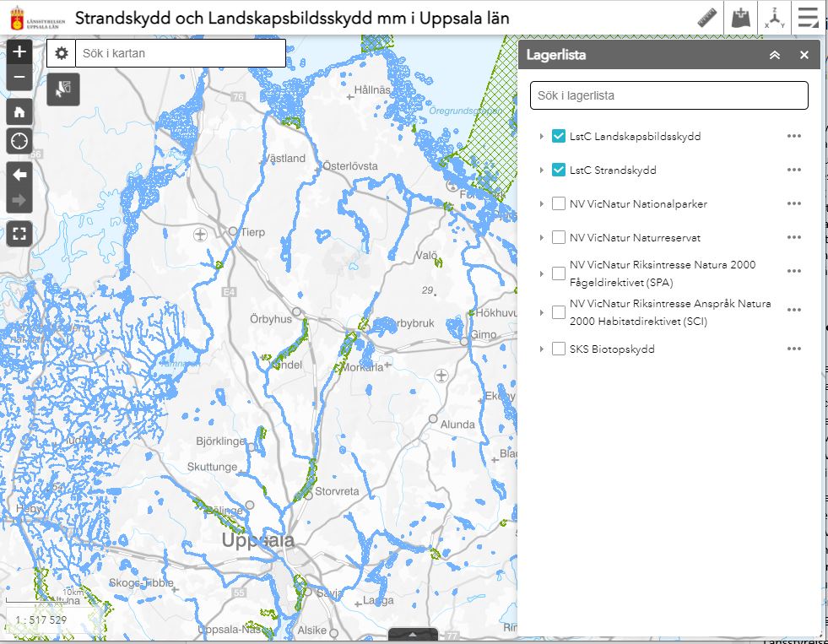Screen dimensions: 828x644
Task: Open the layer list menu icon
Action: point(808,18)
